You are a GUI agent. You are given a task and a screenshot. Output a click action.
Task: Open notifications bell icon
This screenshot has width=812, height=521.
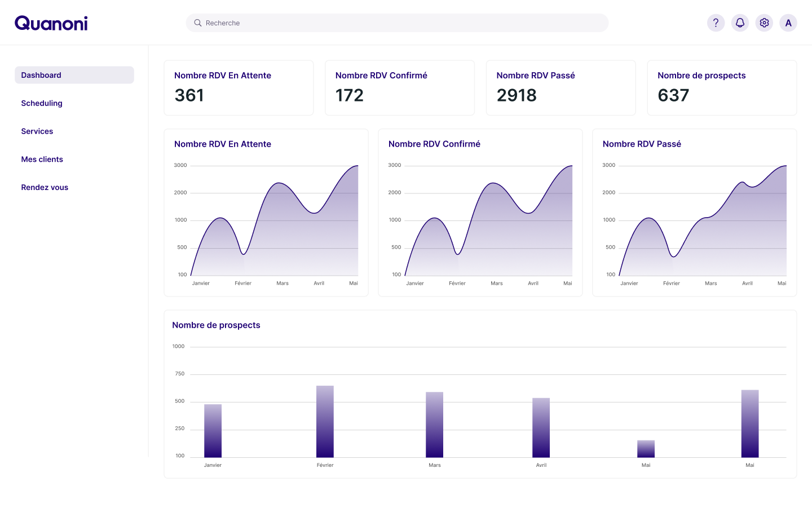point(740,23)
